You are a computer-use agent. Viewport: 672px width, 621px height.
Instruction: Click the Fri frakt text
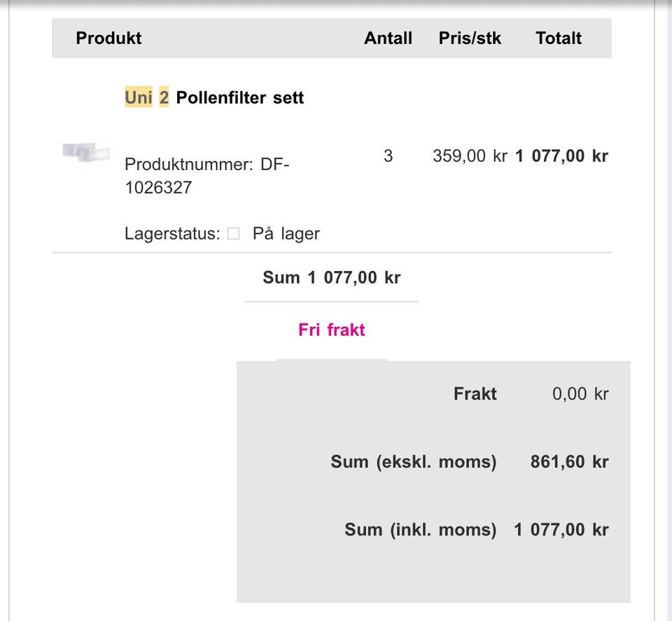pyautogui.click(x=332, y=330)
